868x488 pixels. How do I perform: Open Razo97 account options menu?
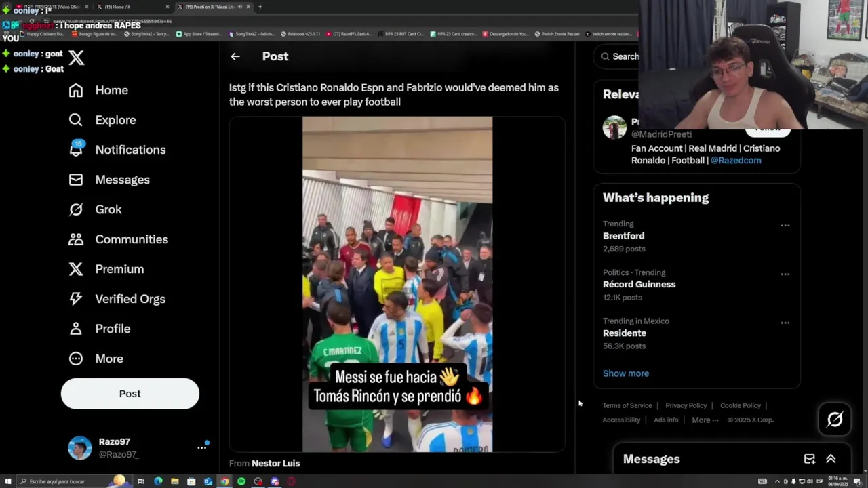[201, 447]
